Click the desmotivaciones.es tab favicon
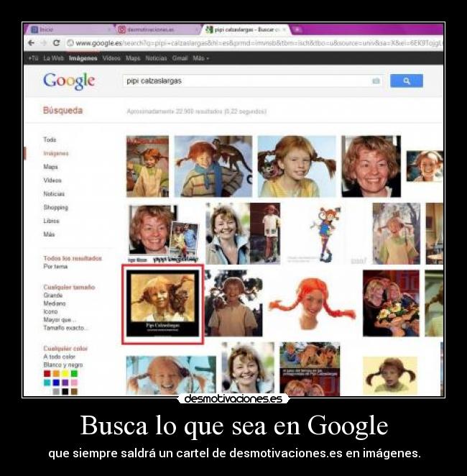This screenshot has height=476, width=467. (x=121, y=29)
